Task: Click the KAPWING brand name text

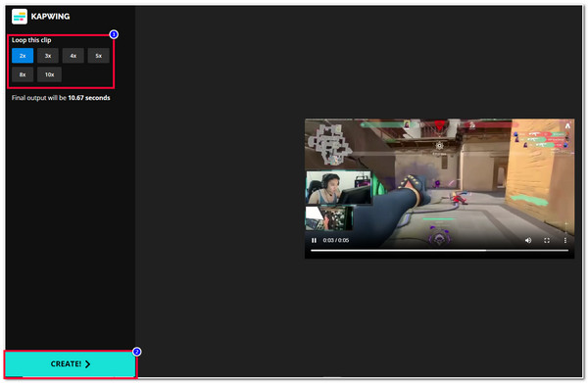Action: [x=50, y=17]
